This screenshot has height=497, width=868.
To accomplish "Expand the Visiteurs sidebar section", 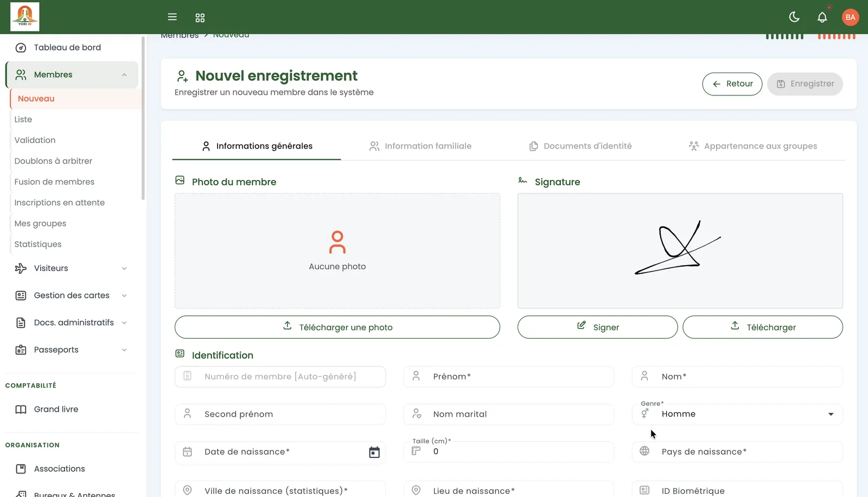I will (72, 268).
